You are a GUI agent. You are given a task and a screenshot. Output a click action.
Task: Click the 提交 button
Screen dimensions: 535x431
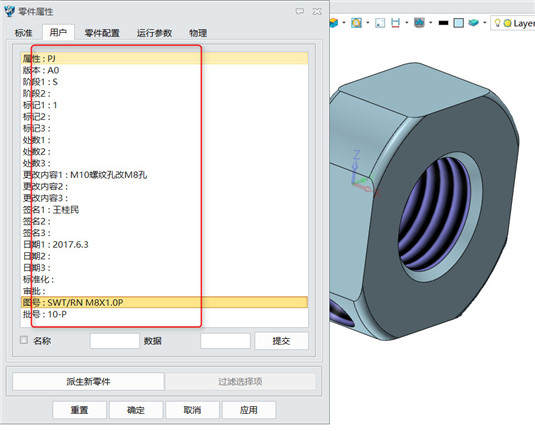pyautogui.click(x=281, y=341)
